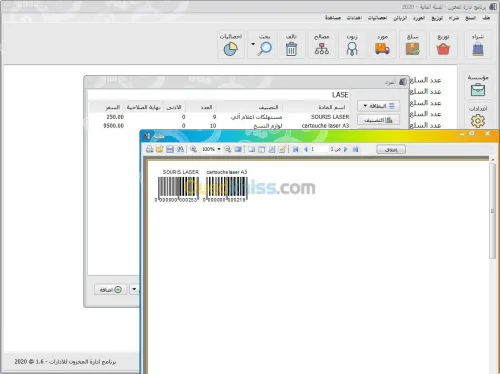Click the binoculars find icon in preview toolbar

click(180, 149)
